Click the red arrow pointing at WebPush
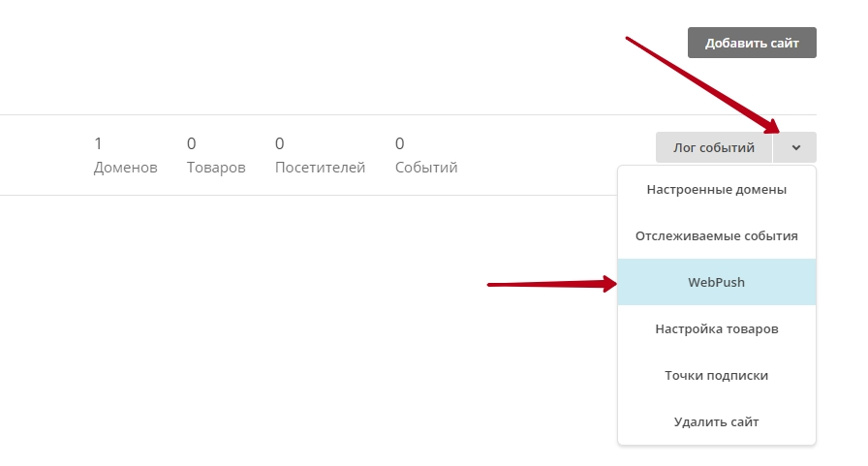This screenshot has height=466, width=868. coord(552,285)
